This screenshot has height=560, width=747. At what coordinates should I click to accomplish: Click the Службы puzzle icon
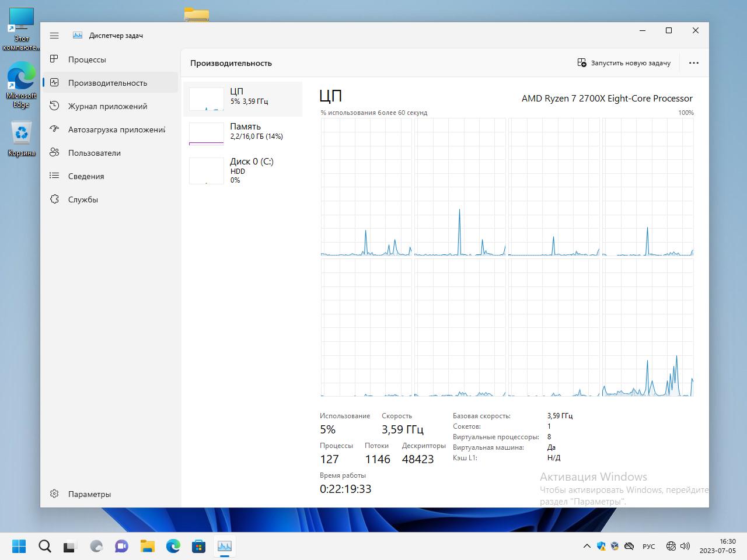[x=54, y=199]
